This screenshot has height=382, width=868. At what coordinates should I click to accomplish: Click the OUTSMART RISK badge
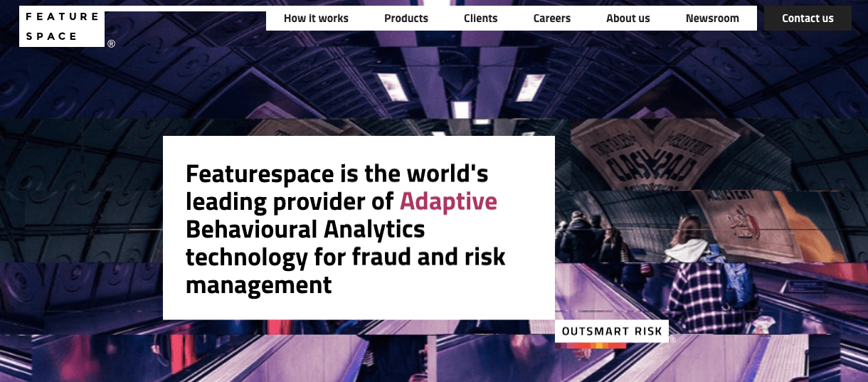tap(612, 331)
